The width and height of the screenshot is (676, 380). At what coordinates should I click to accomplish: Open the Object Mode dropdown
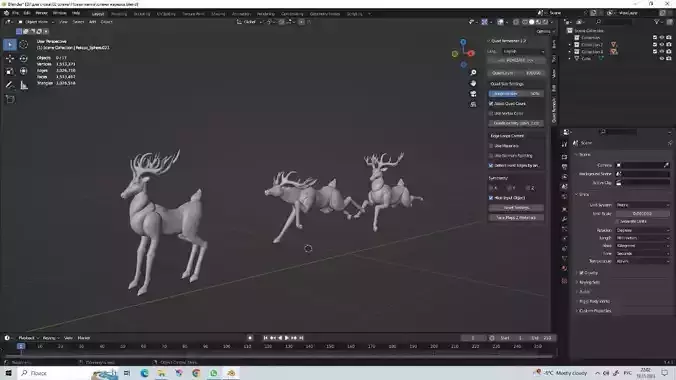pyautogui.click(x=36, y=22)
